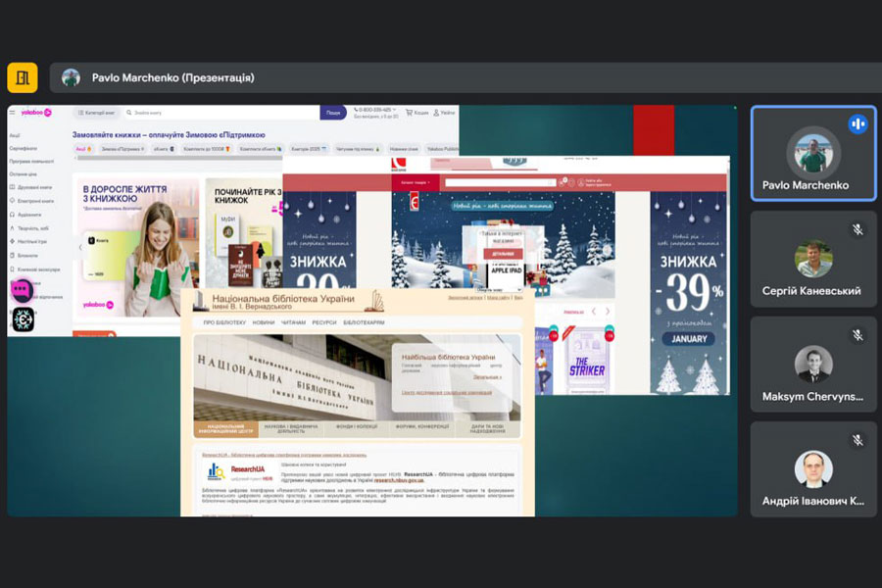882x588 pixels.
Task: Select 'Форуми, конференції' library tab
Action: [422, 429]
